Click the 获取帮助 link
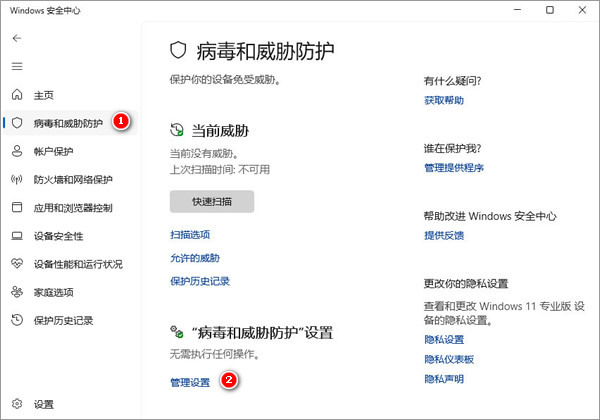Screen dimensions: 600x420 point(443,101)
